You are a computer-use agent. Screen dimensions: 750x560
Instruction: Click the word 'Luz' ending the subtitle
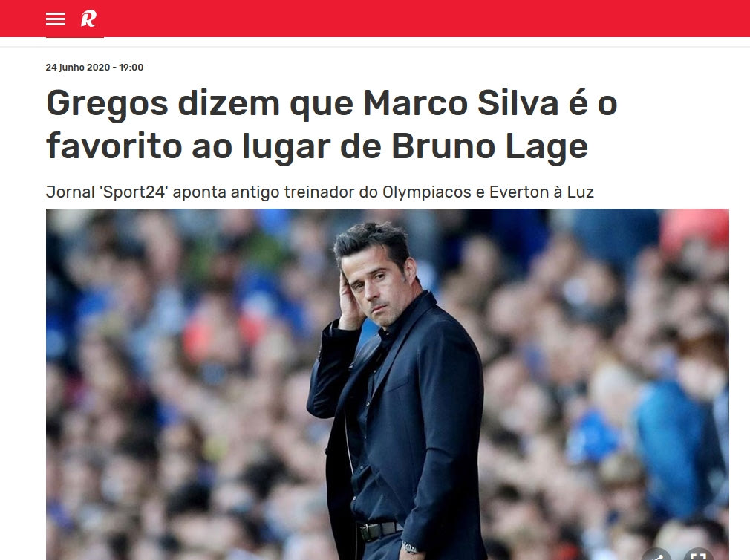point(580,192)
